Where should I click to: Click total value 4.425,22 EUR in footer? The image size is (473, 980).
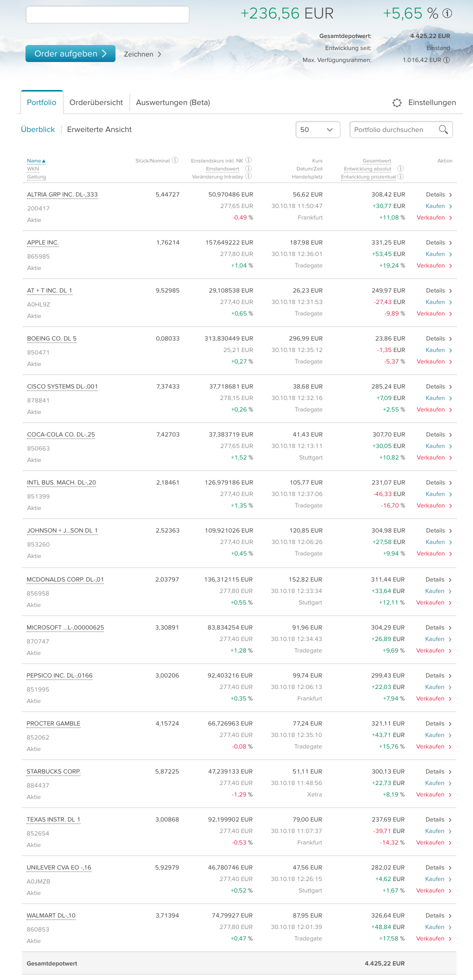click(x=384, y=963)
